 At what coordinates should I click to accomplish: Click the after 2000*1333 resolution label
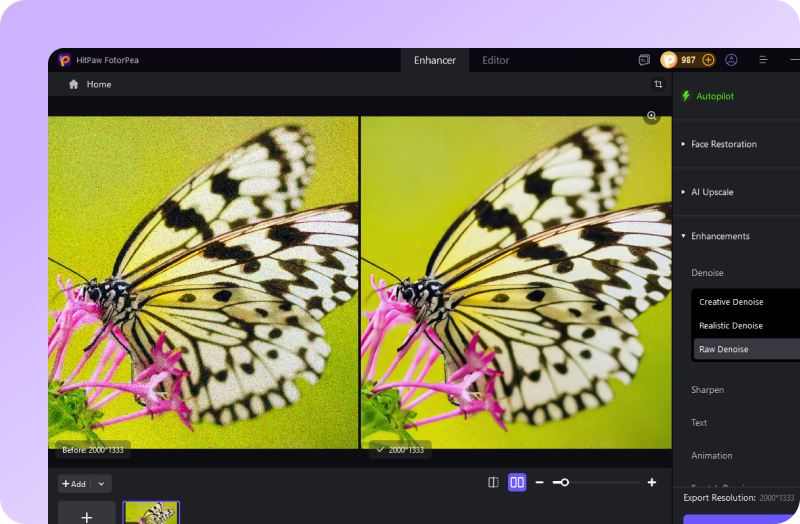(x=401, y=450)
